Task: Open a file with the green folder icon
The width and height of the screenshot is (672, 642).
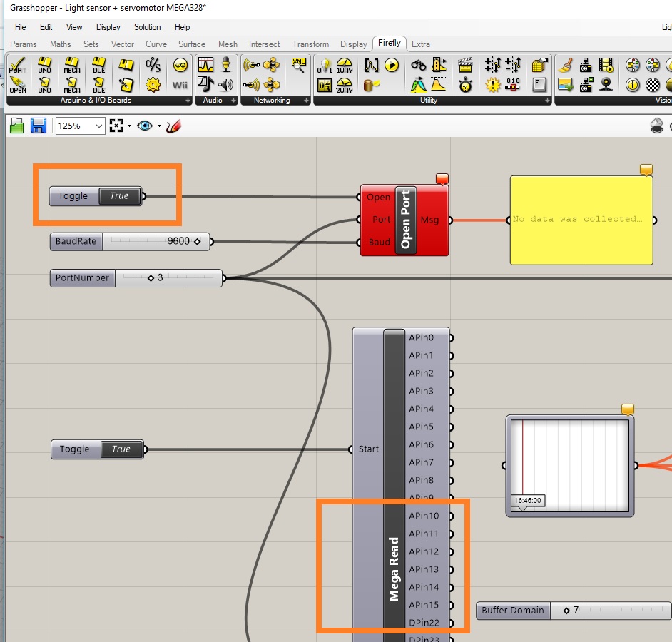Action: (16, 126)
